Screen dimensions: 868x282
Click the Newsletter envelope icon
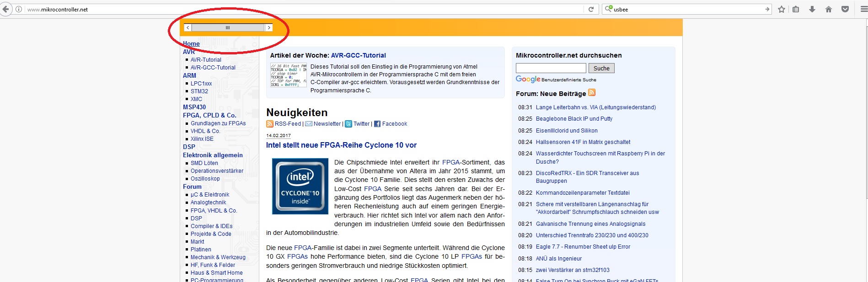[309, 124]
